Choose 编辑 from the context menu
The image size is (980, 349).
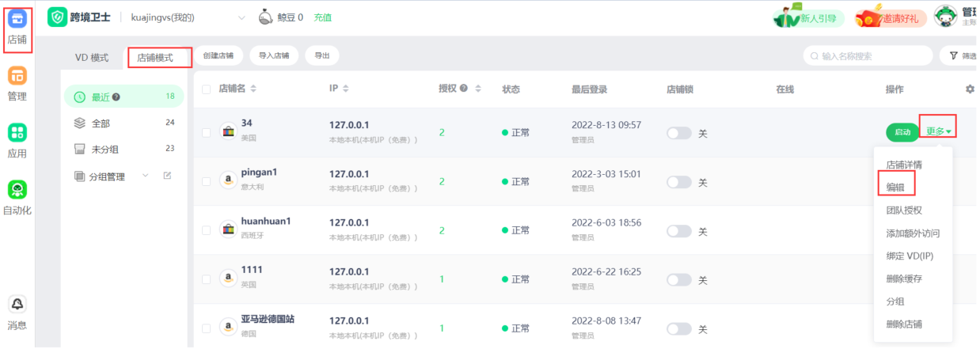tap(895, 187)
